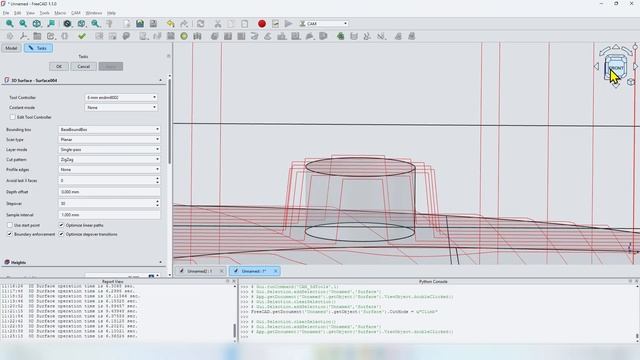Screen dimensions: 640x360
Task: Click the FRONT face of navigation cube
Action: tap(616, 67)
